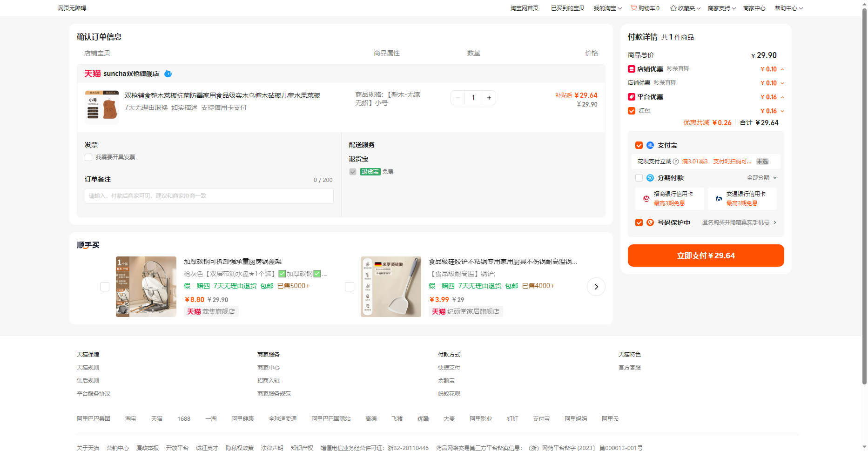Click the blue Alipay logo icon
Viewport: 868px width, 451px height.
650,145
